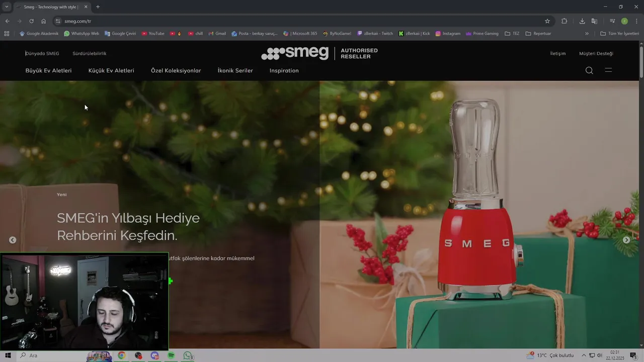644x362 pixels.
Task: Open the browser downloads icon
Action: tap(582, 21)
